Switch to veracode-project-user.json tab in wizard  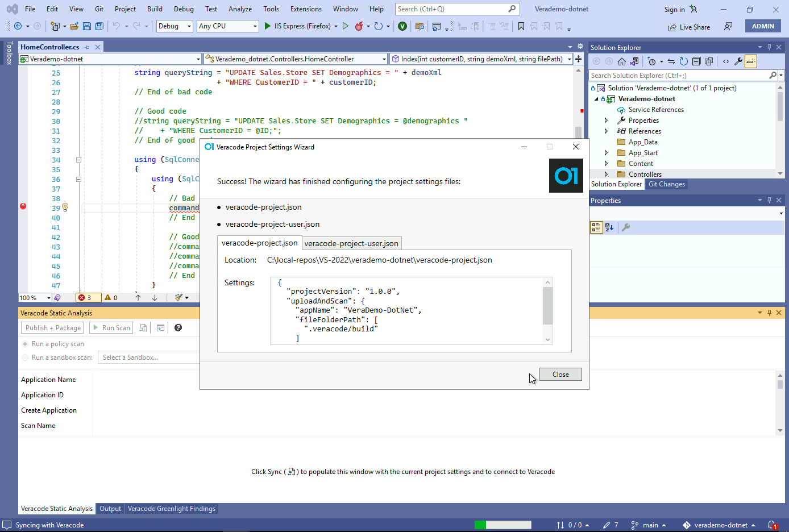tap(351, 243)
